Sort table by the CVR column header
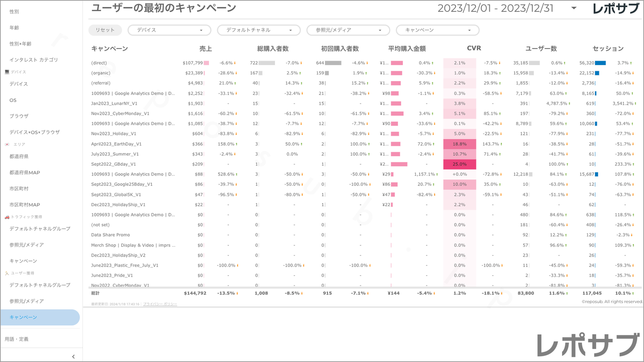 pyautogui.click(x=473, y=48)
